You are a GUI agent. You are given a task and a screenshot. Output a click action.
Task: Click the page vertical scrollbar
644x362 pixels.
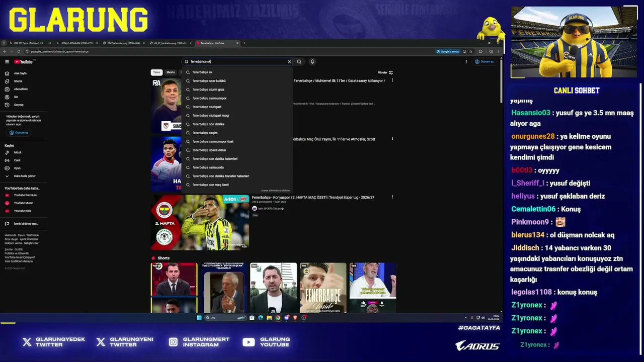coord(501,80)
